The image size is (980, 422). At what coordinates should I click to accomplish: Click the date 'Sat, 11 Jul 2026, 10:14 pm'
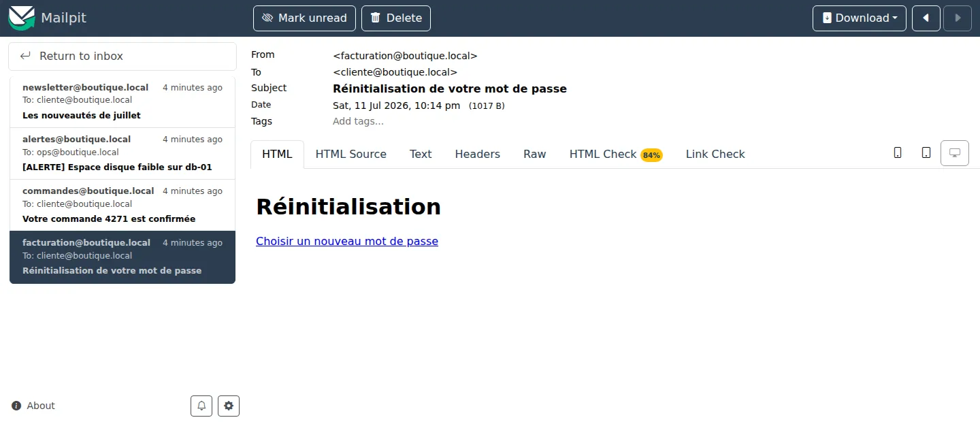(x=396, y=105)
